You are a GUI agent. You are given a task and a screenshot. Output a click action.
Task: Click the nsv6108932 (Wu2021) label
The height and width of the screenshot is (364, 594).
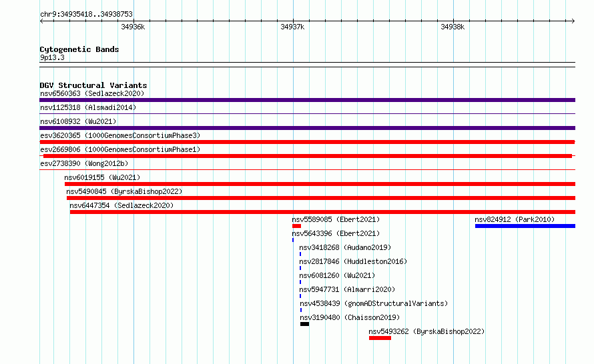[78, 121]
